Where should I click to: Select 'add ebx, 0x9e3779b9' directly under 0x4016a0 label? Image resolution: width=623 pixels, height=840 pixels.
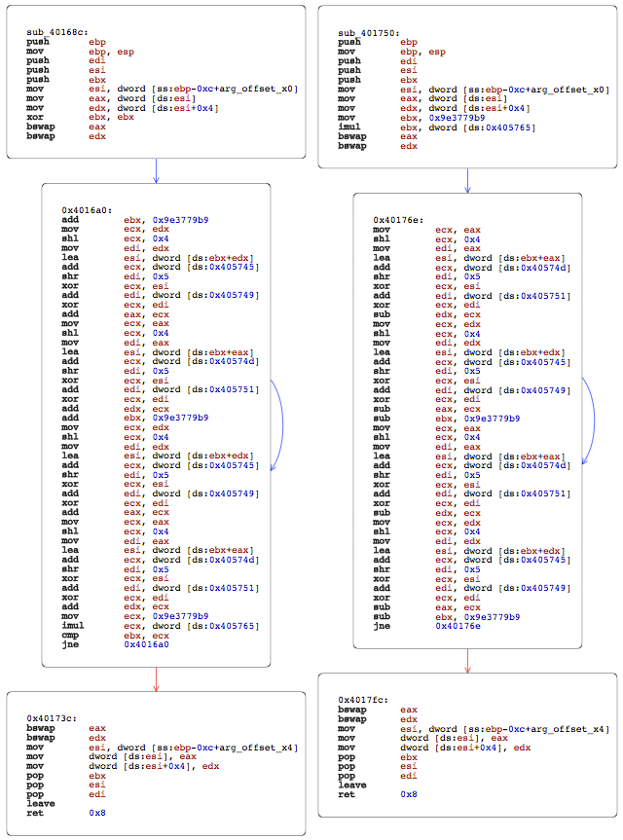pyautogui.click(x=135, y=220)
